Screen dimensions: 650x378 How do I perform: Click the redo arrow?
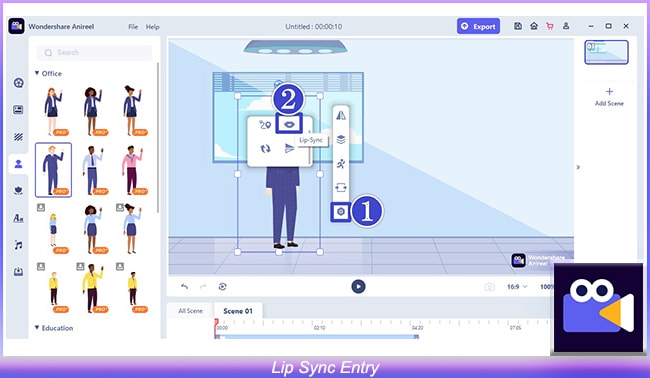203,286
